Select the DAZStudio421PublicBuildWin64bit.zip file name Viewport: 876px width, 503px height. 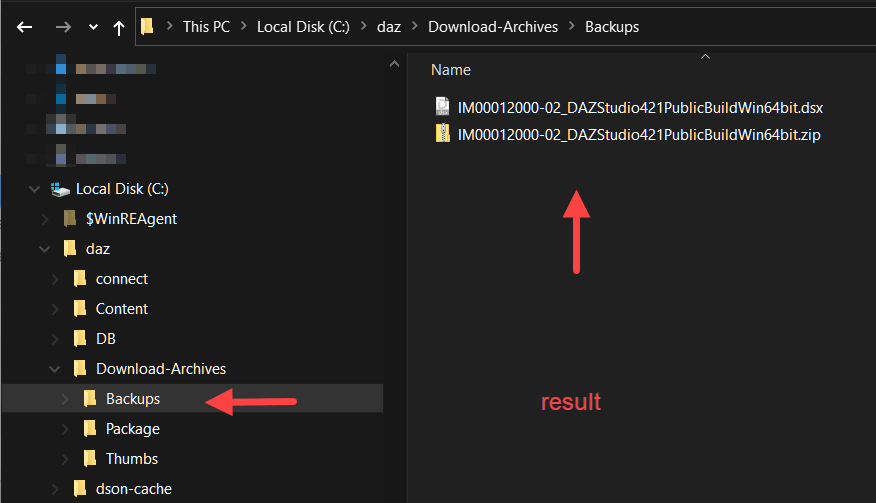pyautogui.click(x=638, y=134)
